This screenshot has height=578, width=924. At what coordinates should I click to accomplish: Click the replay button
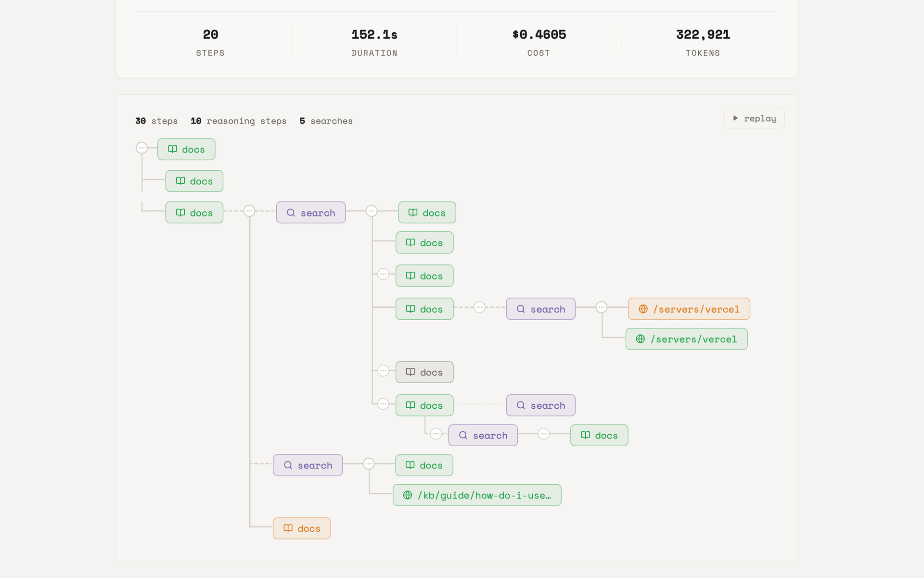pyautogui.click(x=754, y=118)
